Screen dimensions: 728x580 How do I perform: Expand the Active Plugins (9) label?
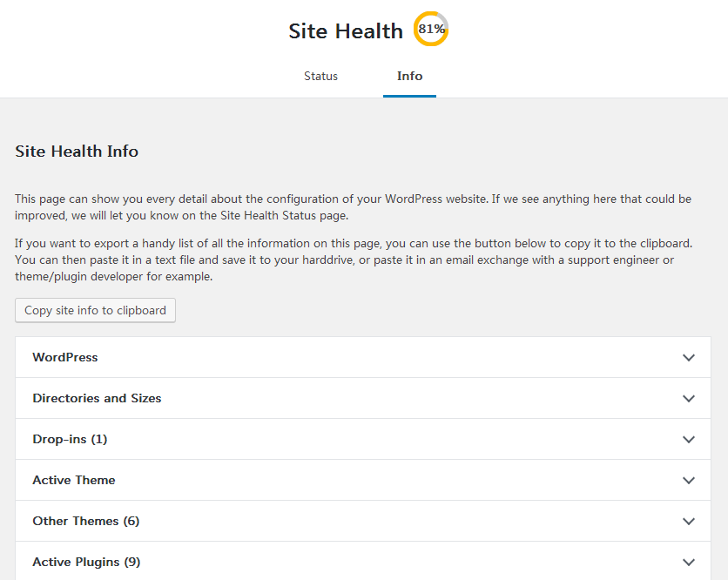point(86,563)
